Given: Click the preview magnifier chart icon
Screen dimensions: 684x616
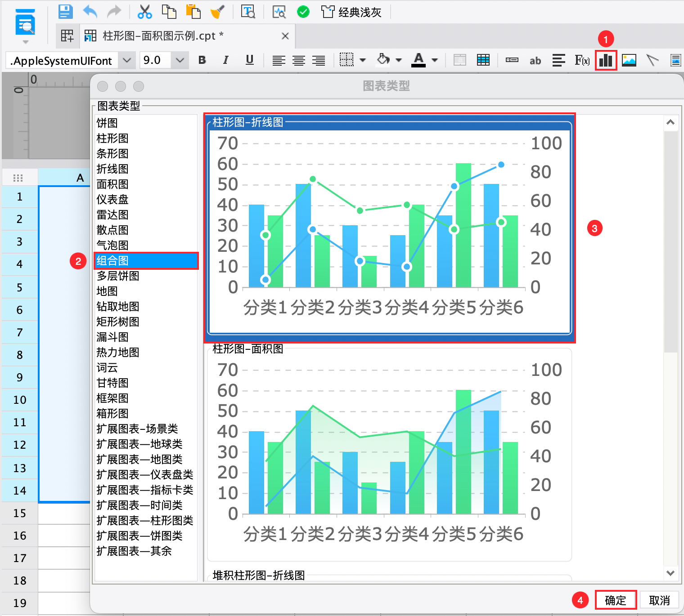Looking at the screenshot, I should 279,12.
